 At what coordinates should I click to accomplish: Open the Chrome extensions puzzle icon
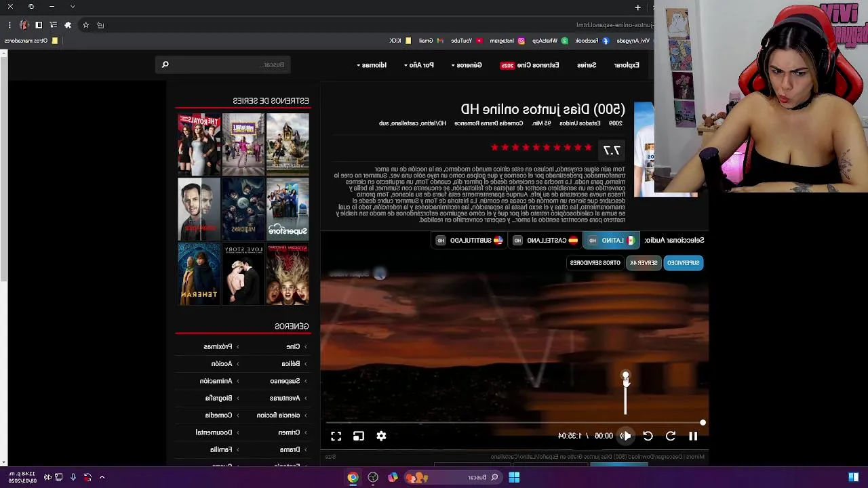[x=68, y=25]
